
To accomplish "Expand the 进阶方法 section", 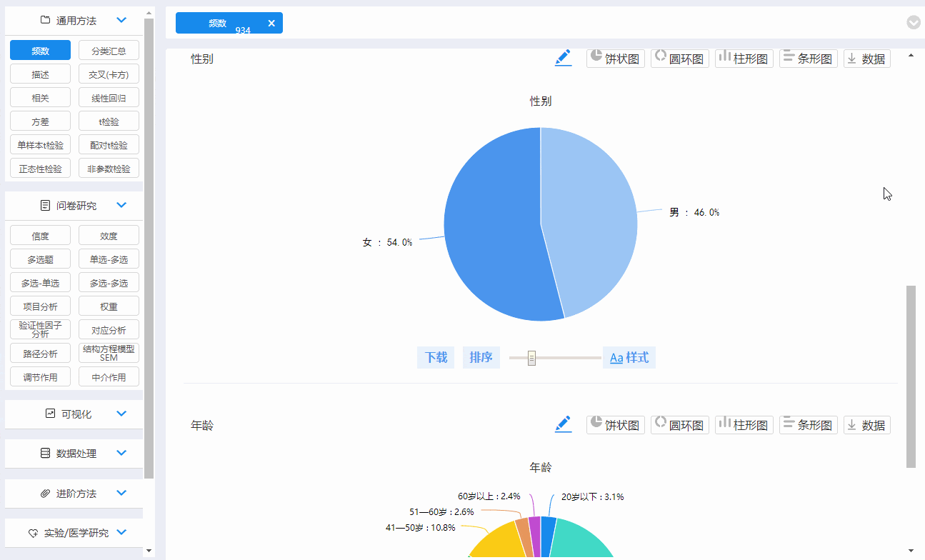I will [x=121, y=493].
